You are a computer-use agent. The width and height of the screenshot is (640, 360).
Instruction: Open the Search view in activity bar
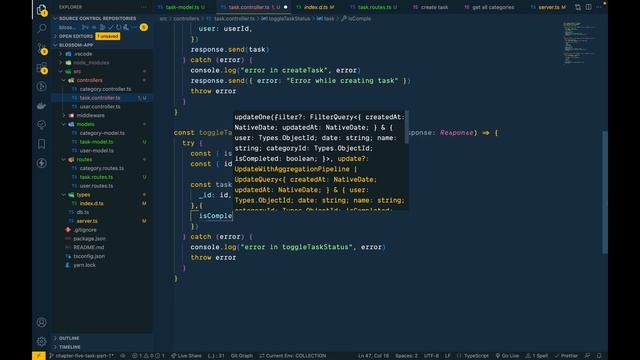point(41,28)
